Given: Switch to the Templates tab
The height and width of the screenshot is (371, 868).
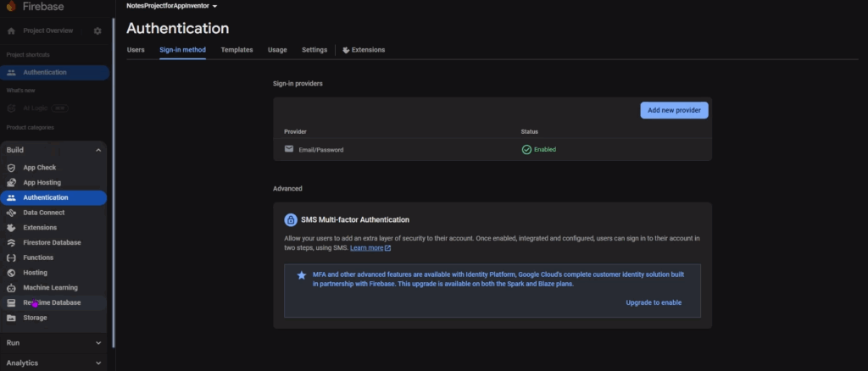Looking at the screenshot, I should click(x=236, y=50).
